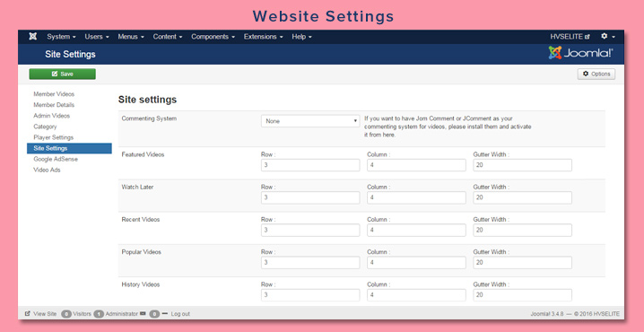The image size is (644, 332).
Task: Click the HVSELITE external site link
Action: pyautogui.click(x=570, y=37)
